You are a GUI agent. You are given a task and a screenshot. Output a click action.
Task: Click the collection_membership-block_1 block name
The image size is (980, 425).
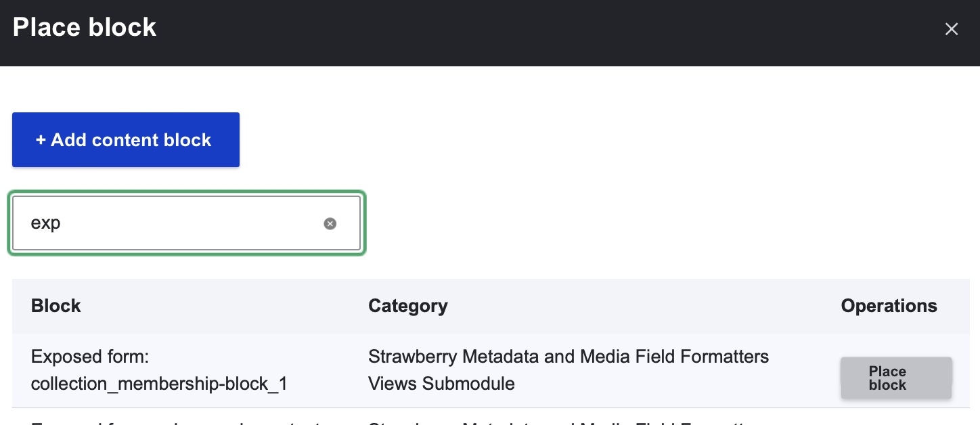click(x=159, y=384)
